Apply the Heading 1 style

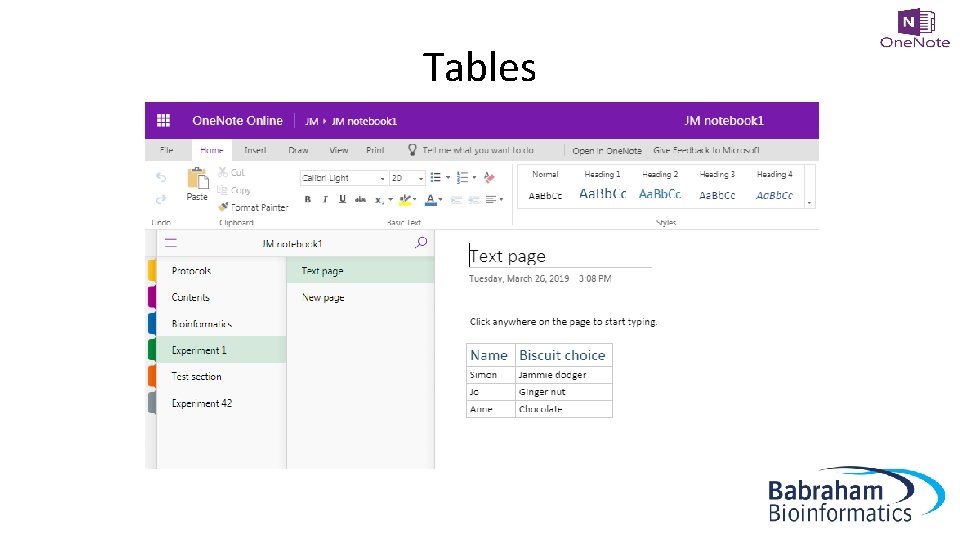(602, 186)
